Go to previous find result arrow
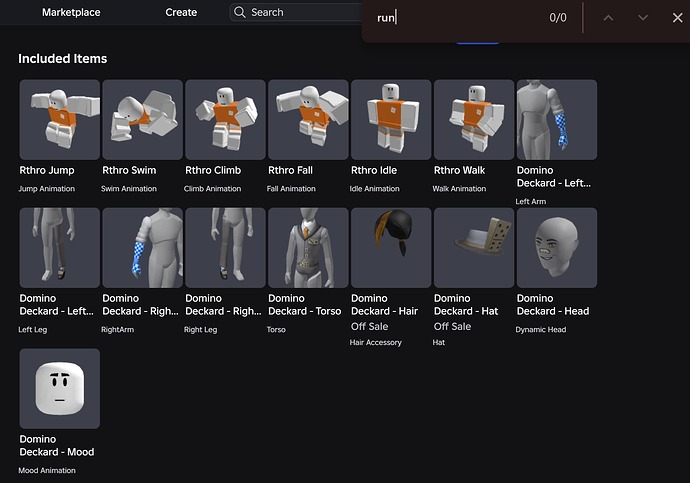This screenshot has width=690, height=483. coord(608,18)
